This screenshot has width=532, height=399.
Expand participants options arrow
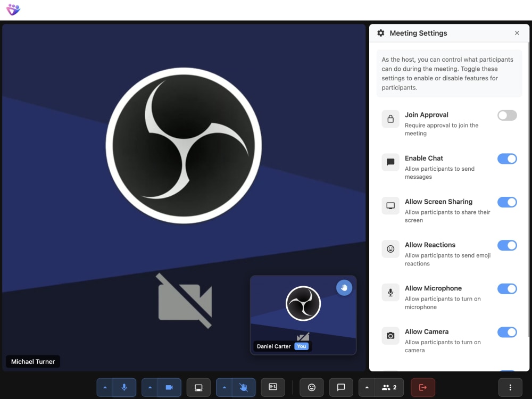coord(367,387)
